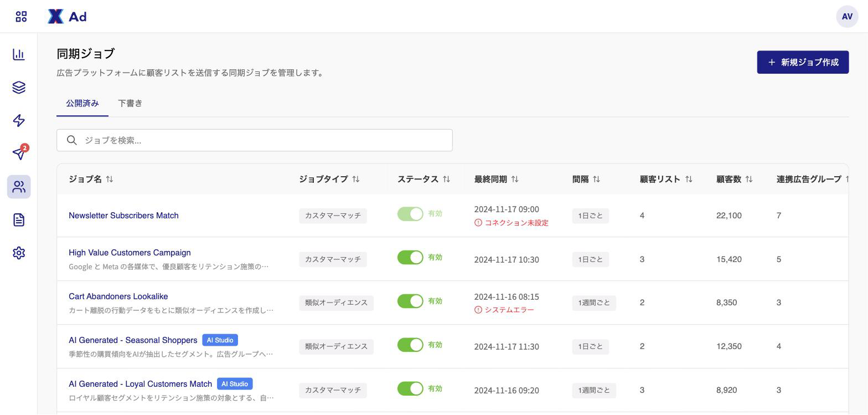Click the システムエラー warning icon

(x=478, y=310)
